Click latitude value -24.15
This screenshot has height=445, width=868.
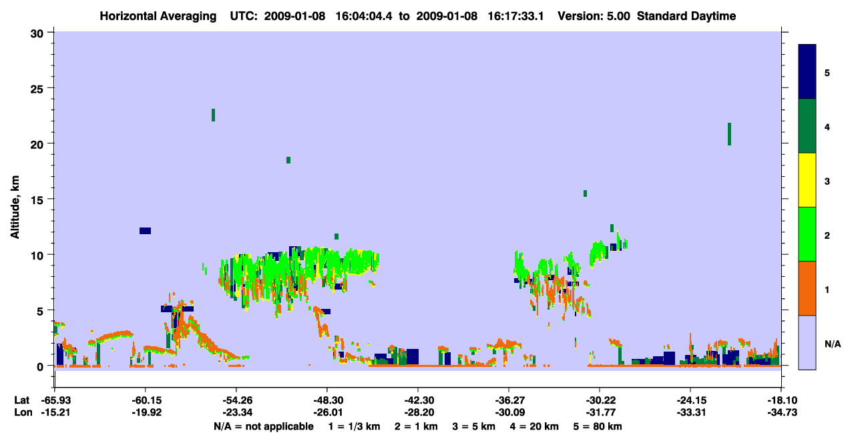tap(690, 400)
